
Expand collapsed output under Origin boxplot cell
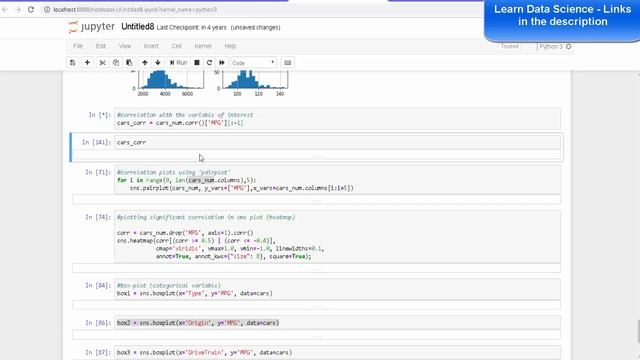[316, 335]
